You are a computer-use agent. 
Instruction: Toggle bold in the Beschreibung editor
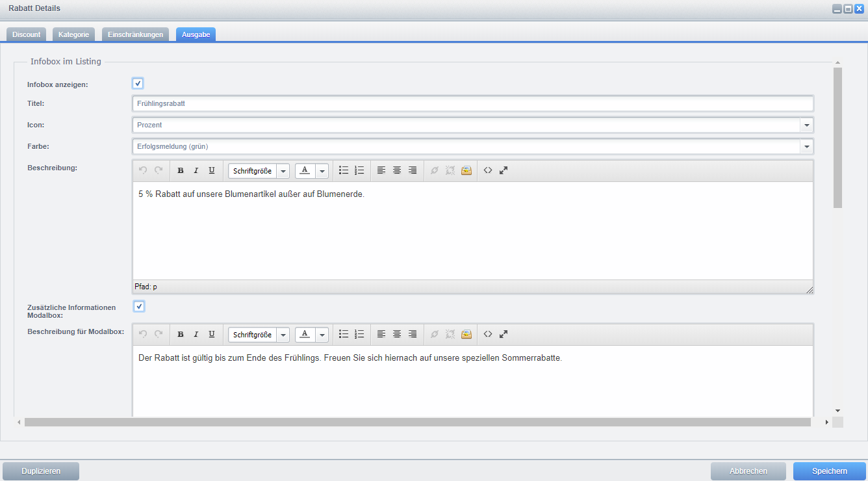181,170
